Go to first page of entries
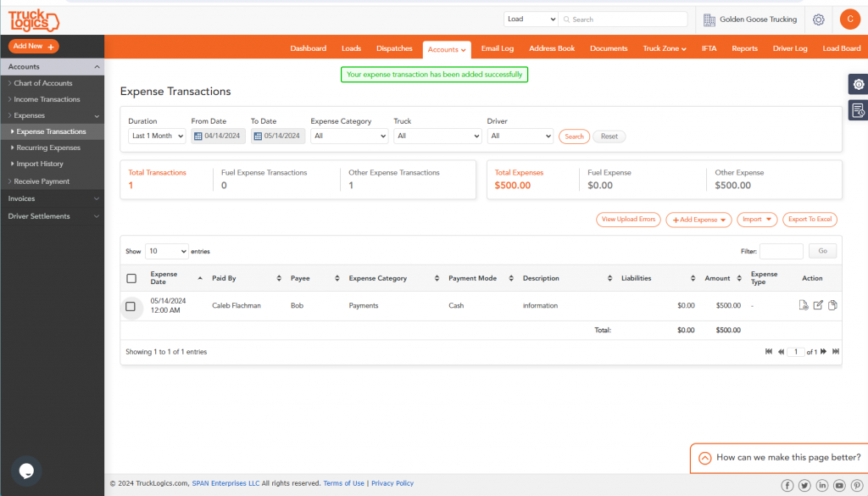 coord(768,352)
